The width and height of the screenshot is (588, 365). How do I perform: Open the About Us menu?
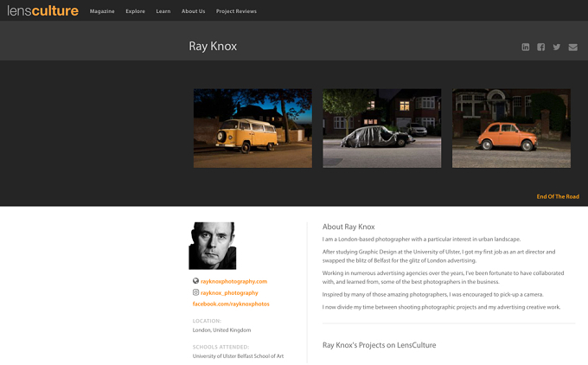coord(193,11)
